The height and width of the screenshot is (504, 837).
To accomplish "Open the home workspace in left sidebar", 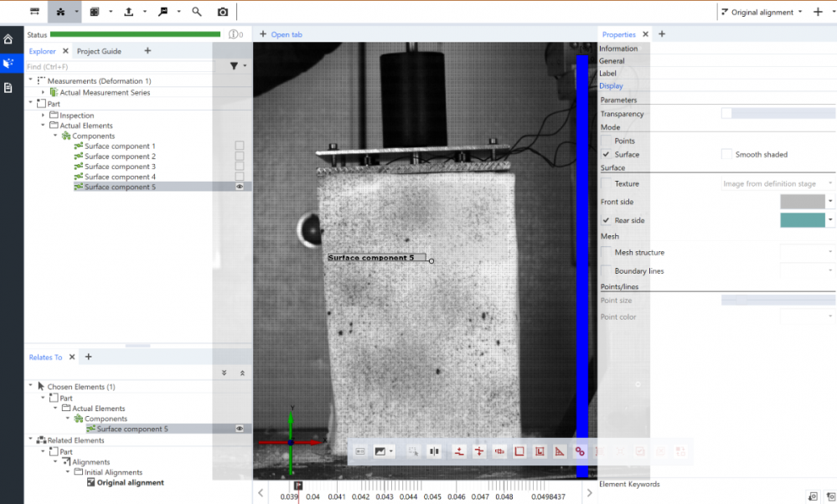I will [x=8, y=39].
